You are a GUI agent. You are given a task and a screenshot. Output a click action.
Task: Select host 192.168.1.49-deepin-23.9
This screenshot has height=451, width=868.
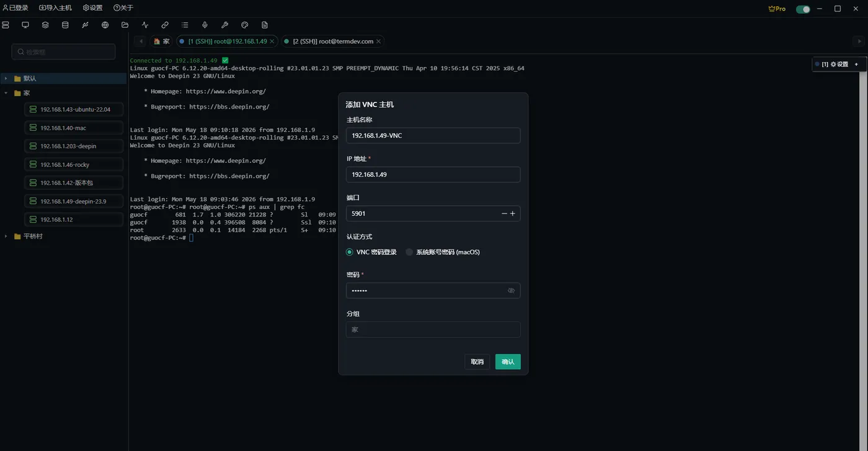(x=74, y=202)
